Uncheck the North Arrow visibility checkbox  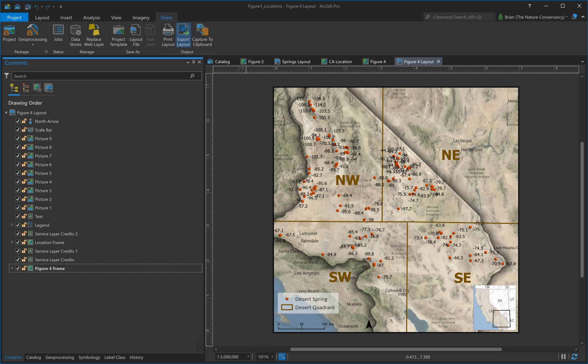coord(18,121)
